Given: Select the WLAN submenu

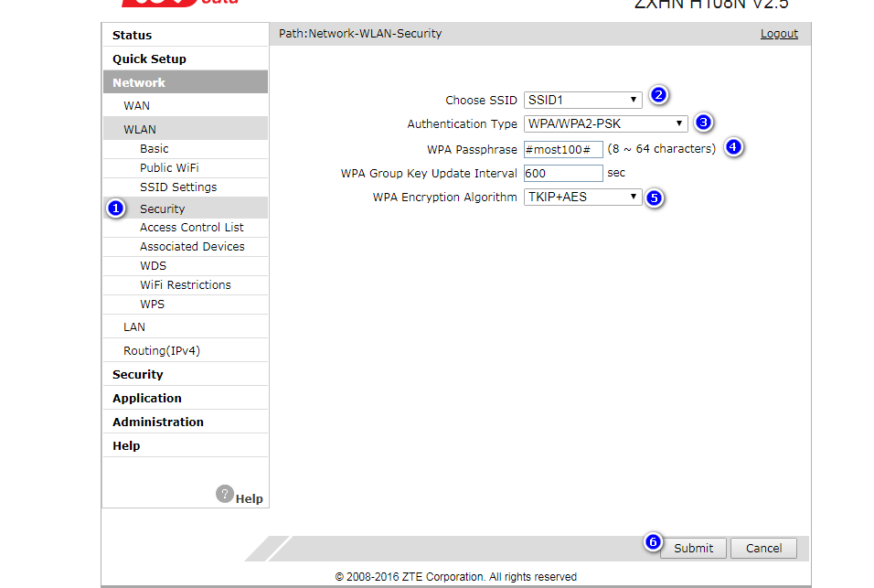Looking at the screenshot, I should (x=186, y=129).
